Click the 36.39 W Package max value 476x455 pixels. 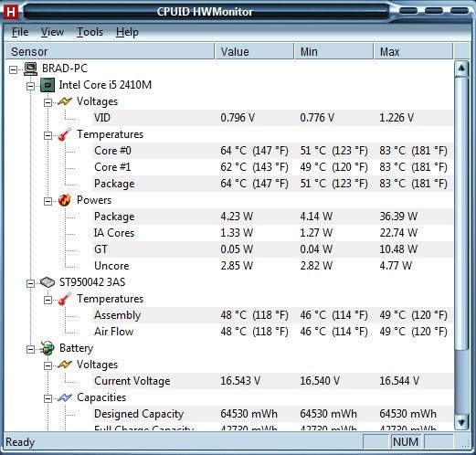398,217
